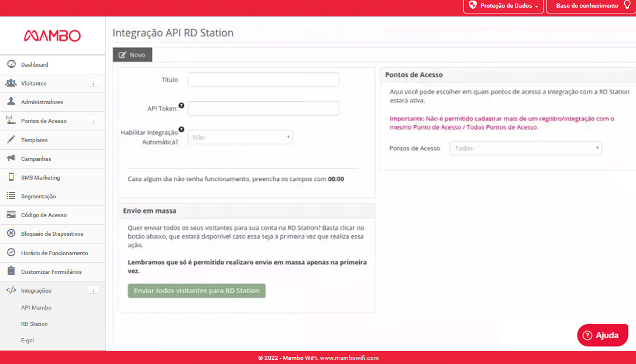636x364 pixels.
Task: Select the E-goi integration submenu
Action: [x=27, y=340]
